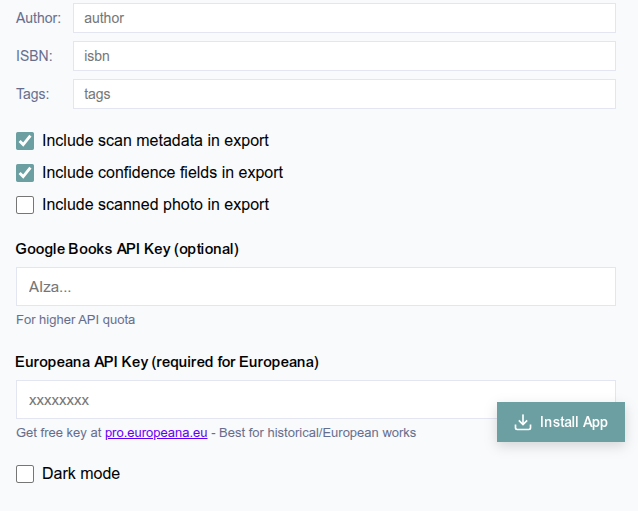Screen dimensions: 638x511
Task: Click the 'Include scanned photo in export' label text
Action: 155,204
